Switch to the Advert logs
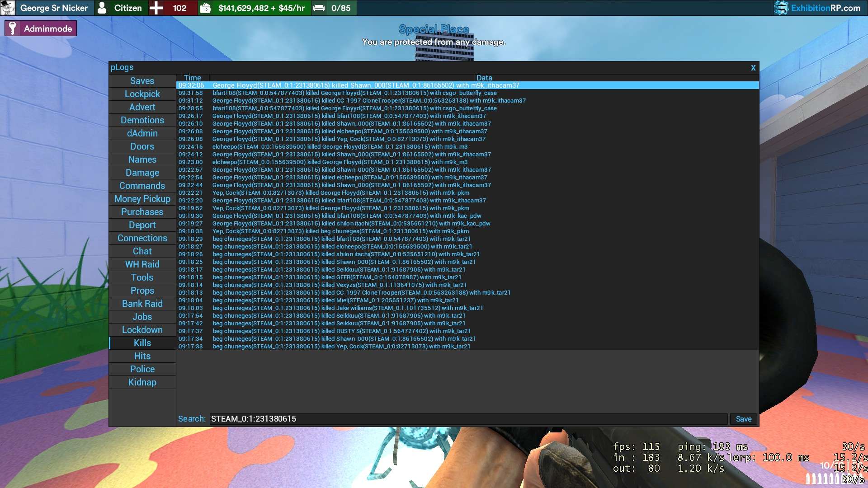This screenshot has width=868, height=488. click(x=142, y=107)
